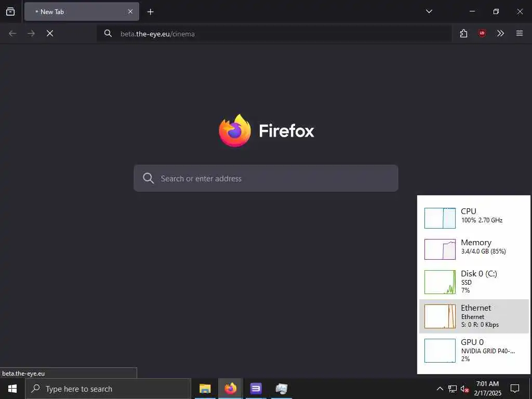Click the Type here to search box
Image resolution: width=532 pixels, height=399 pixels.
(x=108, y=389)
